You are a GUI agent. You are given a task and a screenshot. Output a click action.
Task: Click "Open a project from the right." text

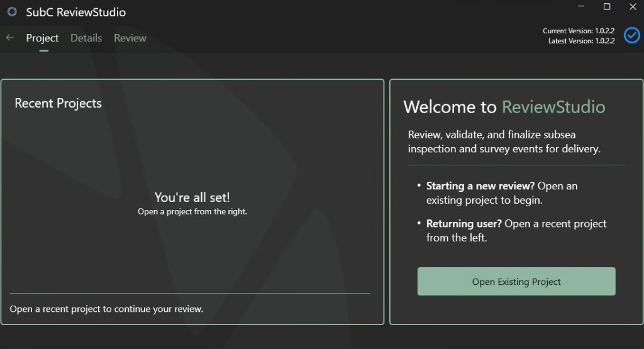point(192,211)
